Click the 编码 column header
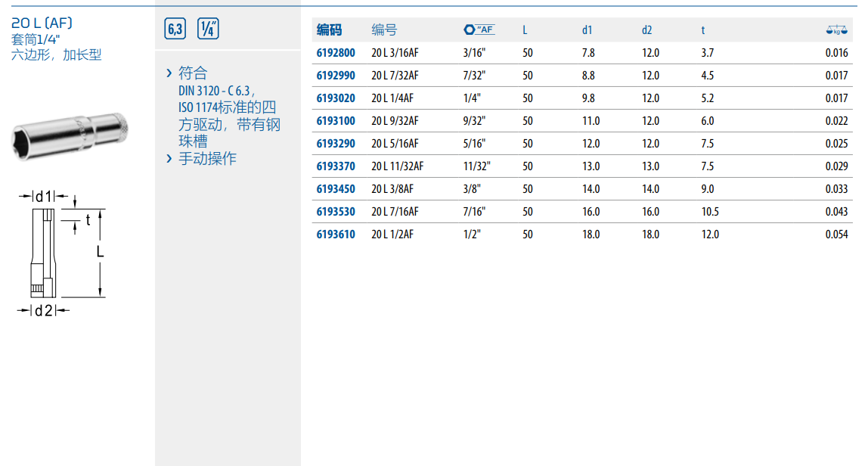868x466 pixels. [329, 30]
